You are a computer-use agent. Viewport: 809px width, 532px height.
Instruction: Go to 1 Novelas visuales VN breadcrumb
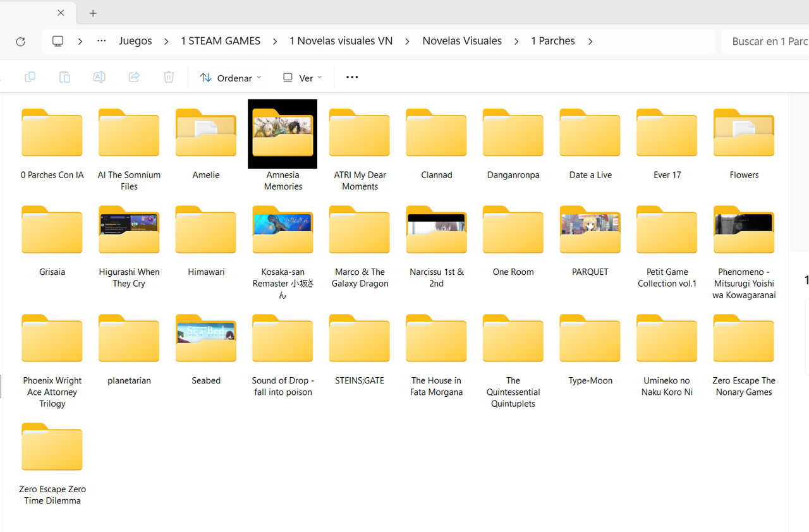tap(341, 41)
